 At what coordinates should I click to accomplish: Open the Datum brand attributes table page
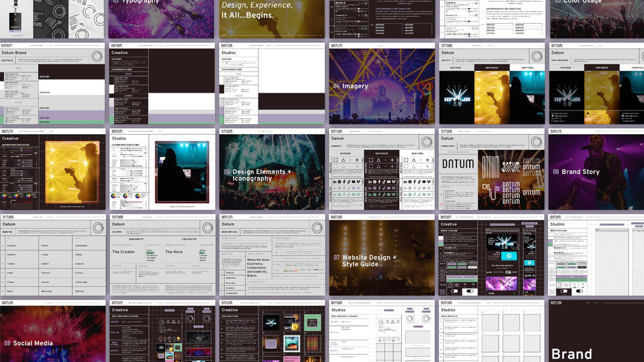53,255
